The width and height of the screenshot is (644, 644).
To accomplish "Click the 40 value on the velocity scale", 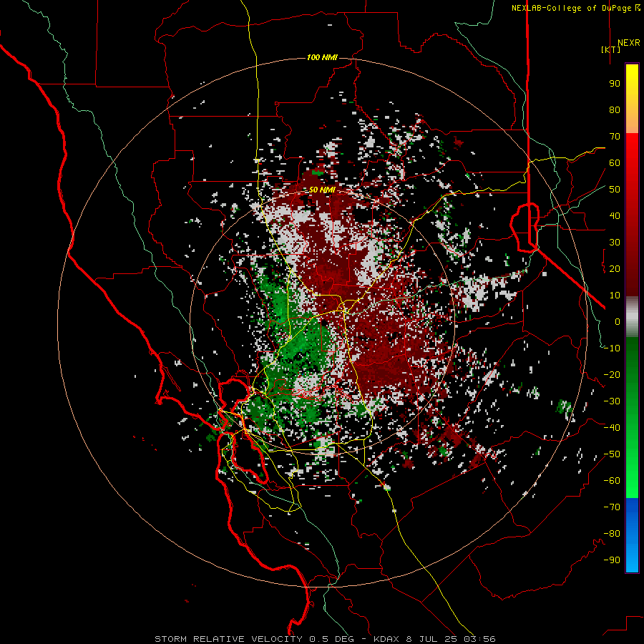I will (x=615, y=216).
